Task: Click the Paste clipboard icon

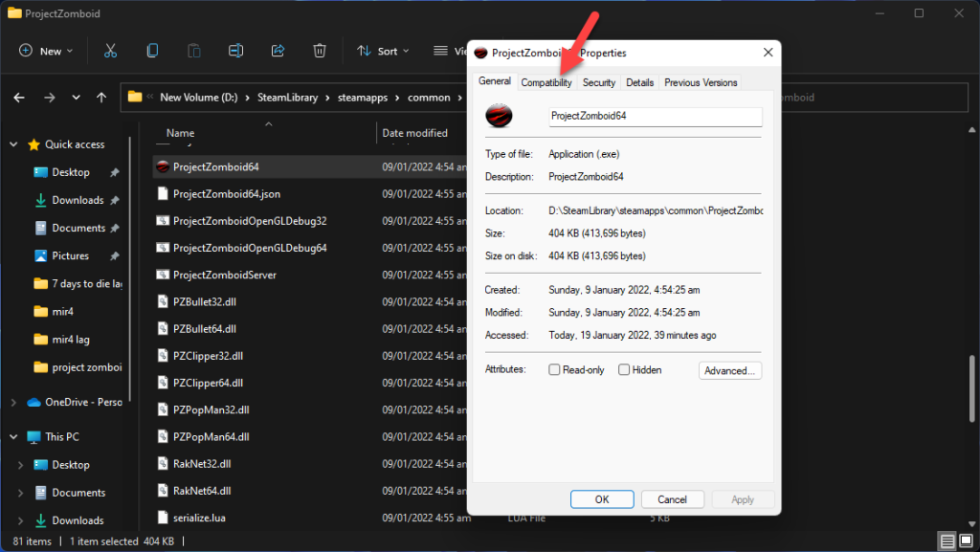Action: 193,51
